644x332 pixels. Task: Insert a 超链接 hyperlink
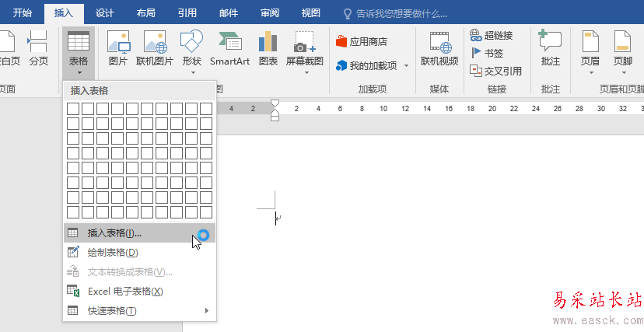coord(492,36)
